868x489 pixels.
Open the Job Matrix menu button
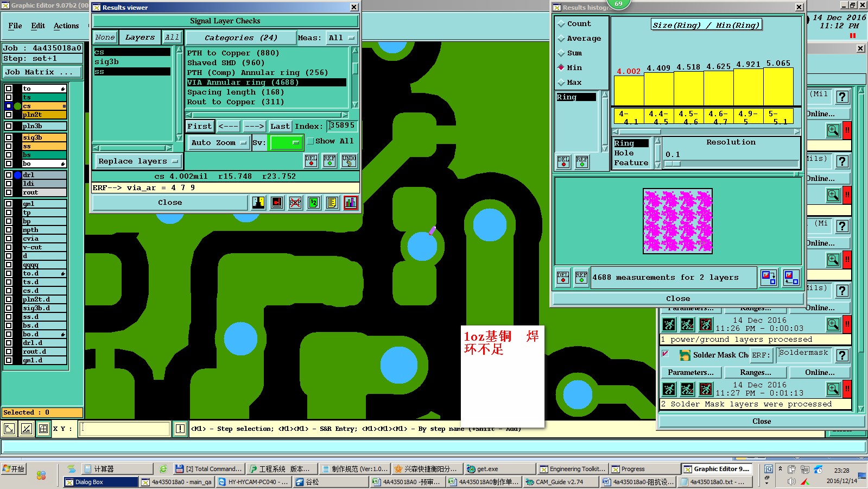[42, 72]
